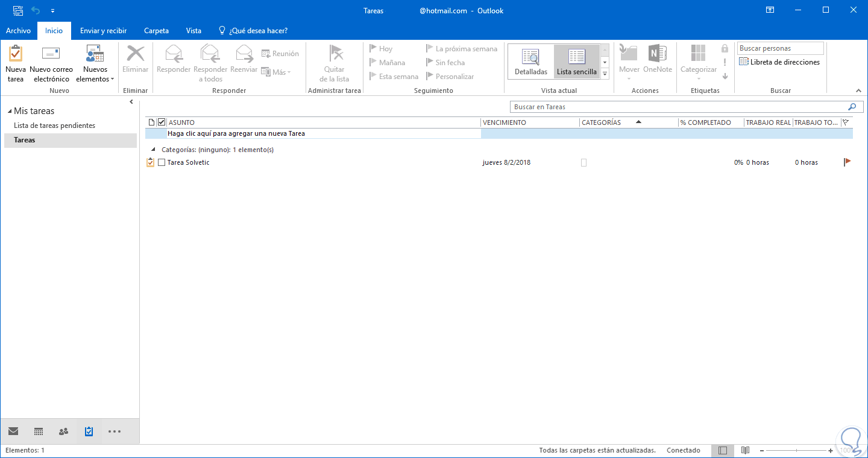Screen dimensions: 868x458
Task: Click the OneNote icon
Action: point(657,54)
